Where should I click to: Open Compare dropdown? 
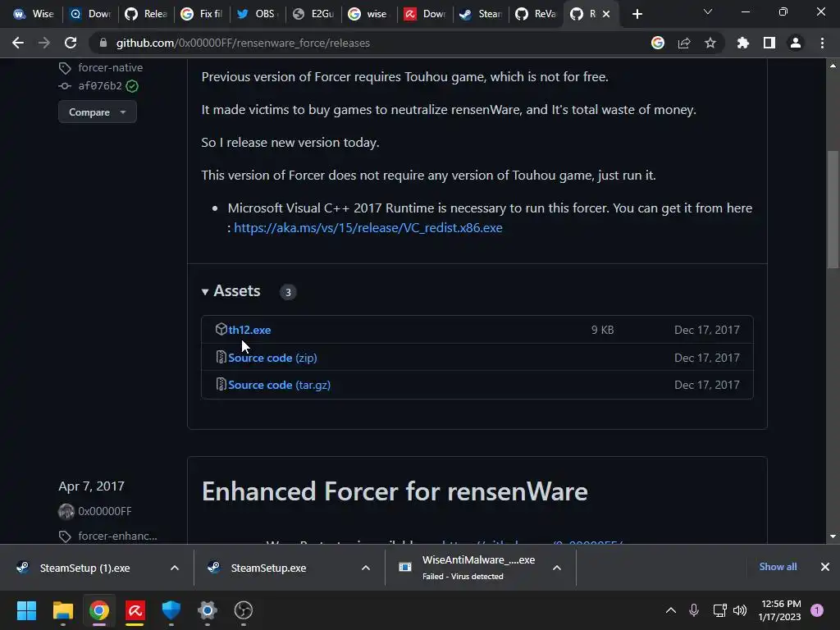(x=98, y=112)
